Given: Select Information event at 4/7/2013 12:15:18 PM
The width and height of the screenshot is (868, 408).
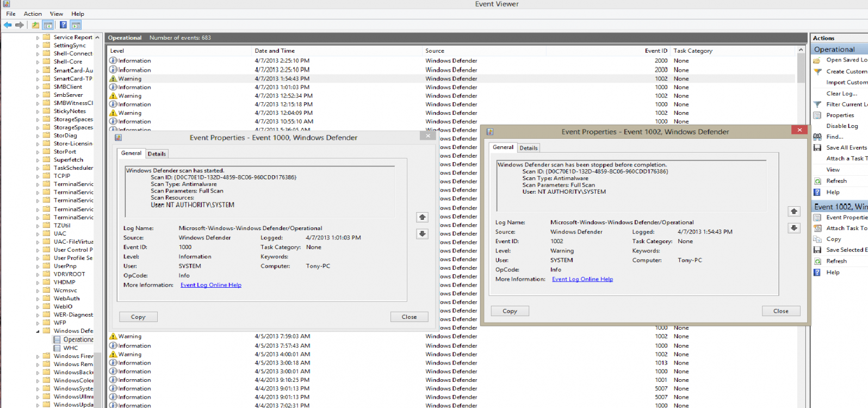Looking at the screenshot, I should 452,104.
